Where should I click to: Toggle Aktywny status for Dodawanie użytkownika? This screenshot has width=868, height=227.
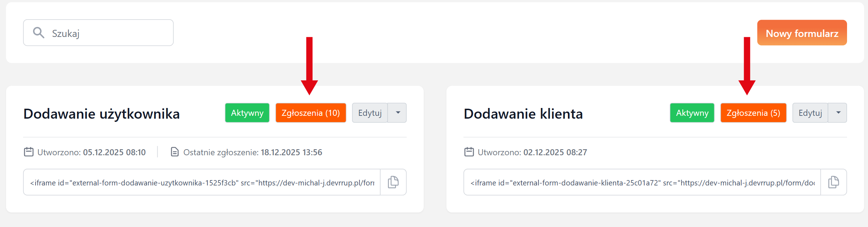(x=247, y=113)
